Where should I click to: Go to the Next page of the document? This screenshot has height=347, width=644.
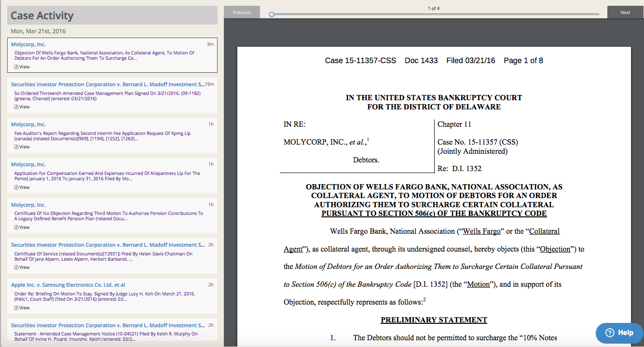pyautogui.click(x=625, y=12)
